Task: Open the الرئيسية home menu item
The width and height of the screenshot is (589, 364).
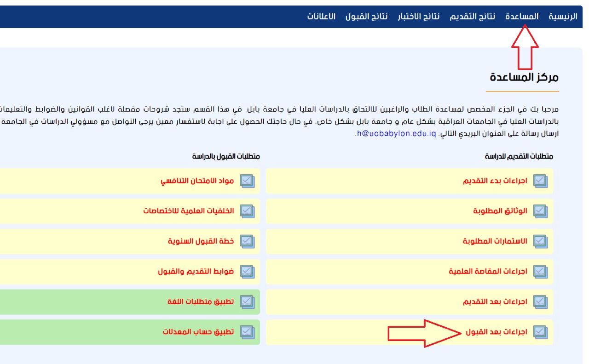Action: [x=562, y=17]
